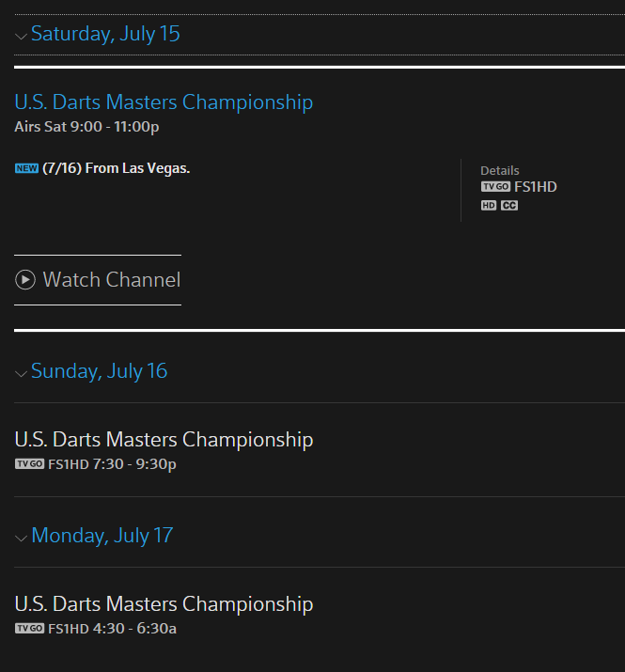Click the HD badge in Details
Screen dimensions: 625x672
click(489, 206)
